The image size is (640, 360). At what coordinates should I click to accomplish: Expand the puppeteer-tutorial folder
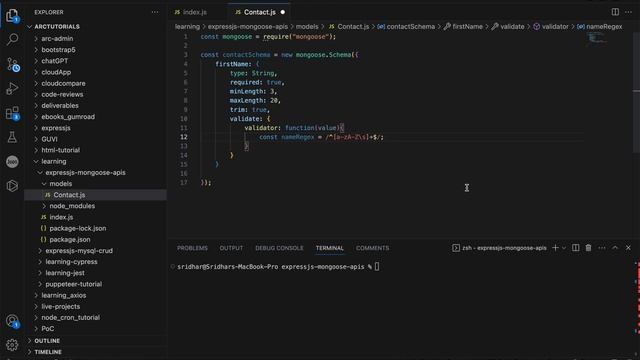[x=96, y=284]
